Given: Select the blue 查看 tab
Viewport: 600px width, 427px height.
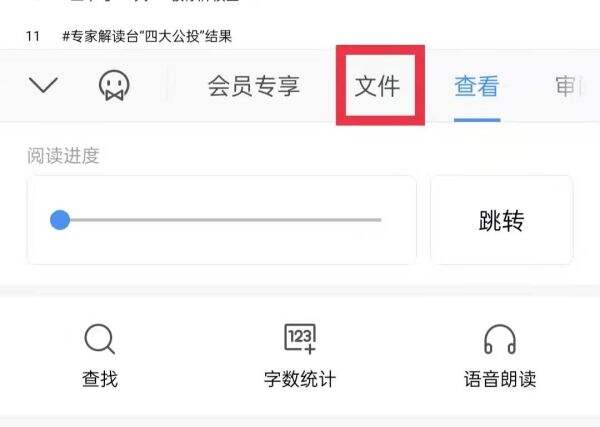Looking at the screenshot, I should [x=477, y=86].
